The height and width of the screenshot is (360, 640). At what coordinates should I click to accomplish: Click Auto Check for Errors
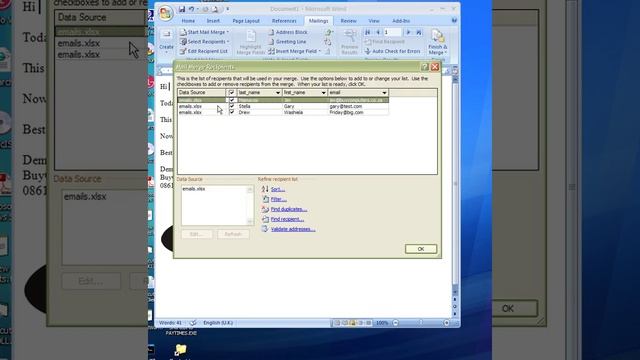(x=392, y=51)
